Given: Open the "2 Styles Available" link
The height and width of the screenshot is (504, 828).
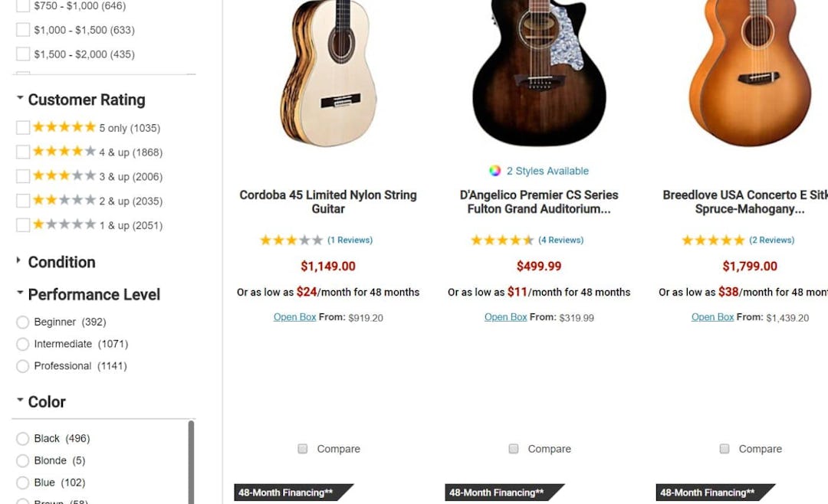Looking at the screenshot, I should [x=547, y=171].
